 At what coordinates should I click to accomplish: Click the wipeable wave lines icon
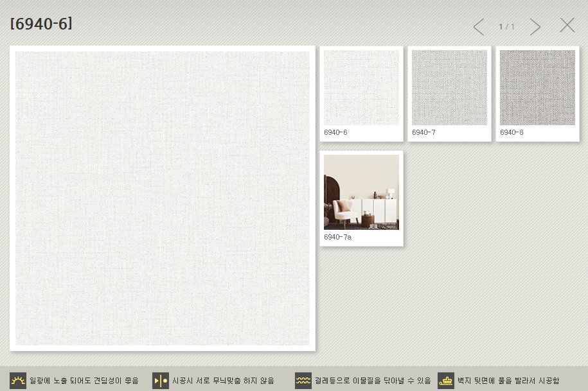tap(303, 381)
